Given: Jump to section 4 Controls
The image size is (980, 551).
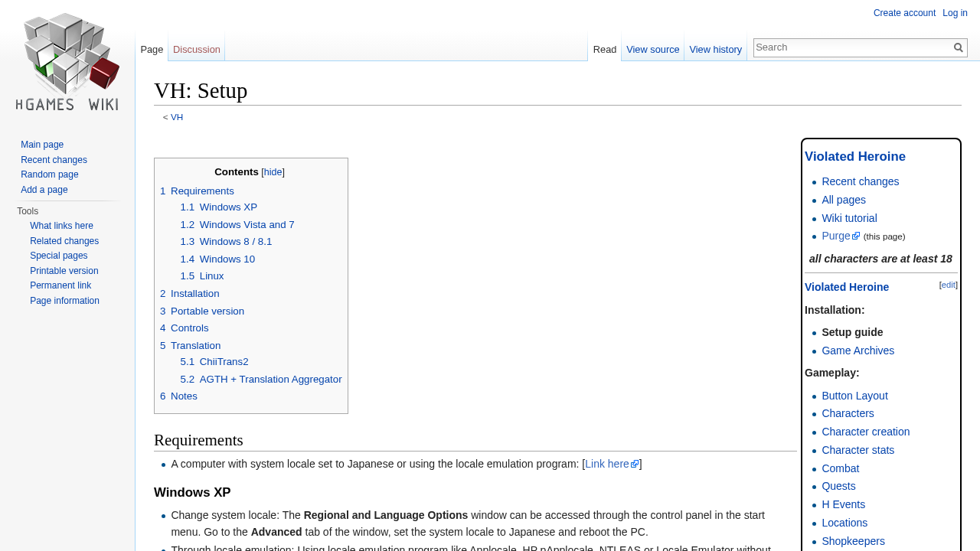Looking at the screenshot, I should [x=185, y=328].
